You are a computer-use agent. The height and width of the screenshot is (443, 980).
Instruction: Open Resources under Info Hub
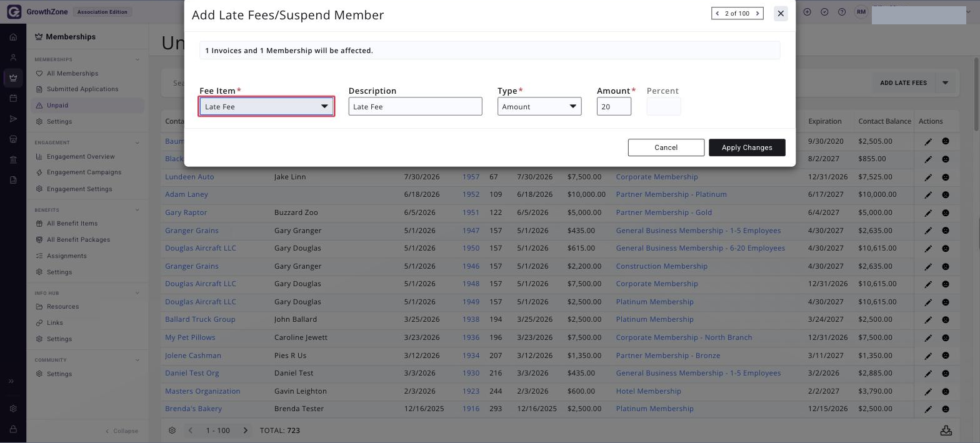click(x=62, y=307)
